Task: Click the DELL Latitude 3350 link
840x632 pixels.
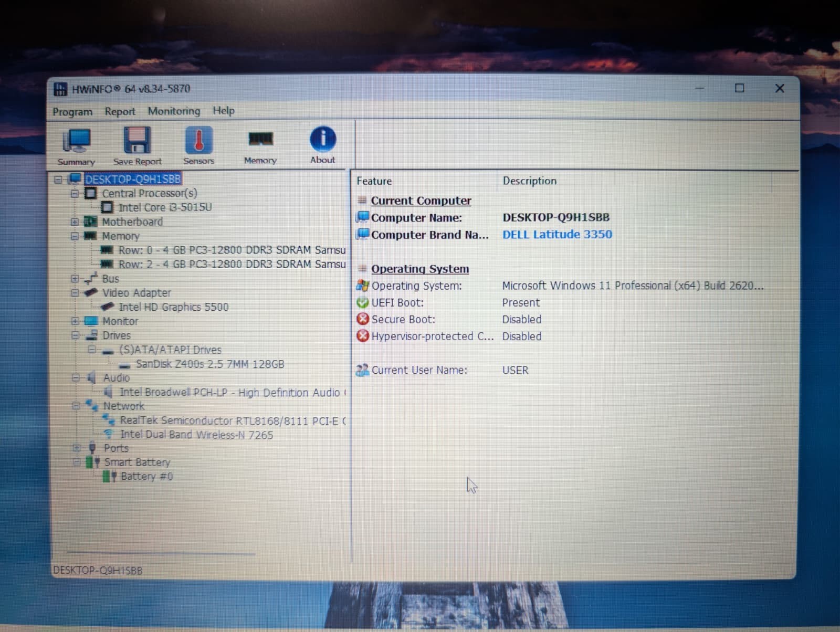Action: pyautogui.click(x=557, y=234)
